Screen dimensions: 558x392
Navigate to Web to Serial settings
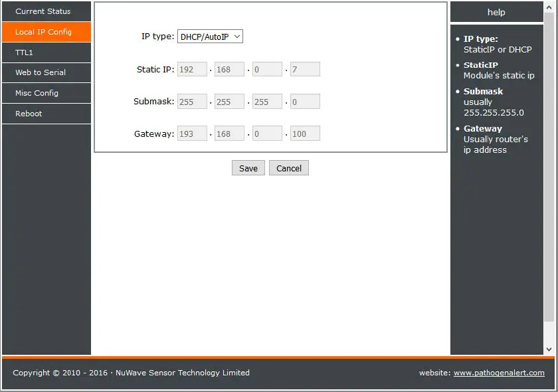(x=45, y=72)
